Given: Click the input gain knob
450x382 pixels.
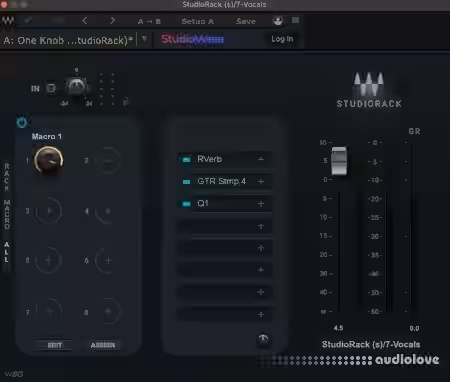Looking at the screenshot, I should click(x=76, y=87).
